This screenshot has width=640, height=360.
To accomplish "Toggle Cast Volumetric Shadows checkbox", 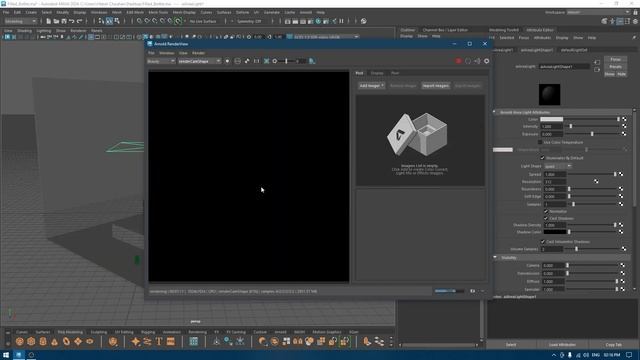I will tap(542, 242).
